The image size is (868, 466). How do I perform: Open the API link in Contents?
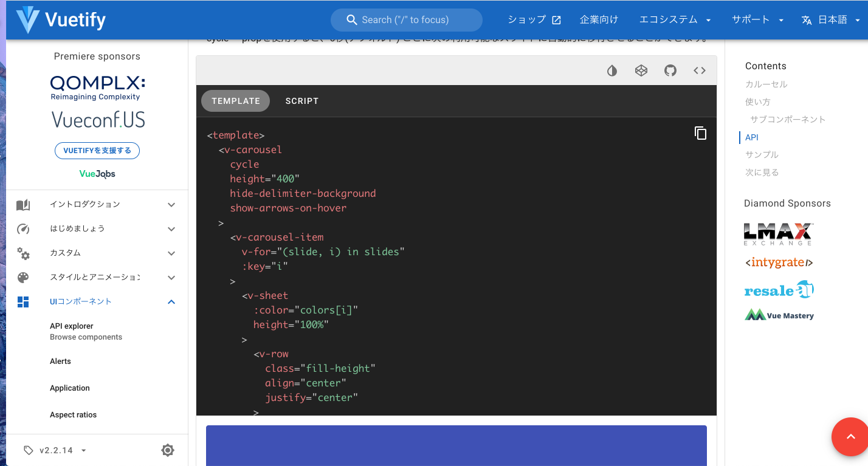tap(752, 137)
